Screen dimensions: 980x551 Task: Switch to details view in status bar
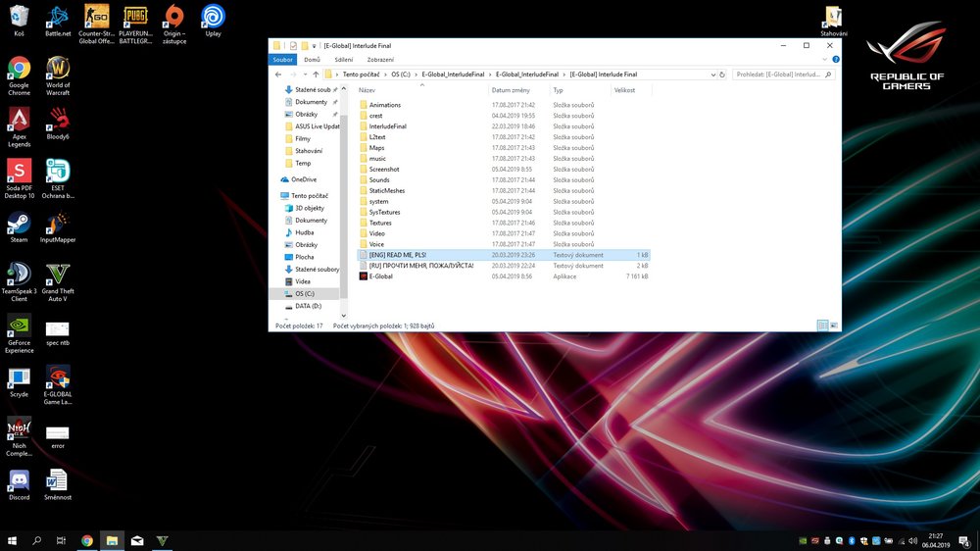point(822,326)
